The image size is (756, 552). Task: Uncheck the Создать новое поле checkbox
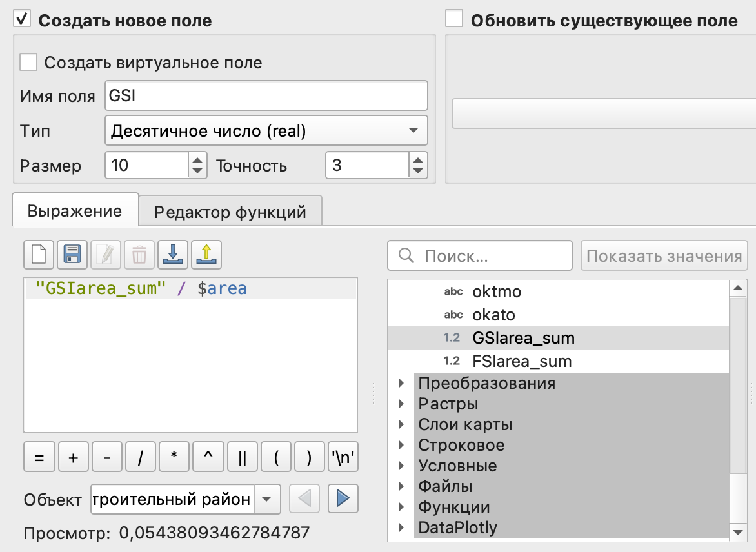23,19
